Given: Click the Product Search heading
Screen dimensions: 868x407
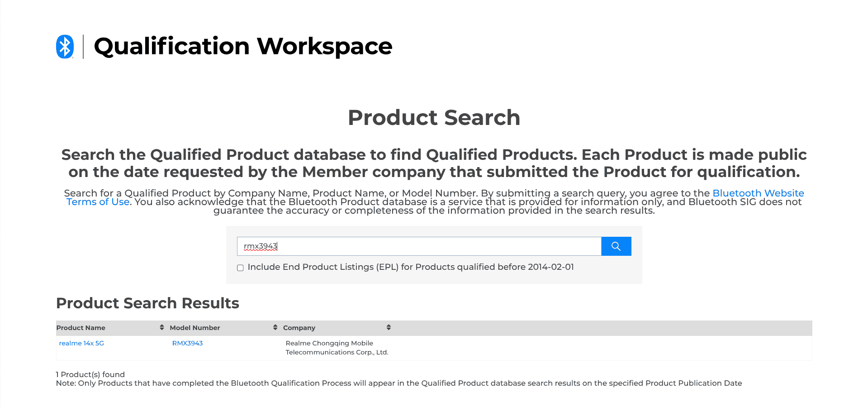Looking at the screenshot, I should pos(434,118).
